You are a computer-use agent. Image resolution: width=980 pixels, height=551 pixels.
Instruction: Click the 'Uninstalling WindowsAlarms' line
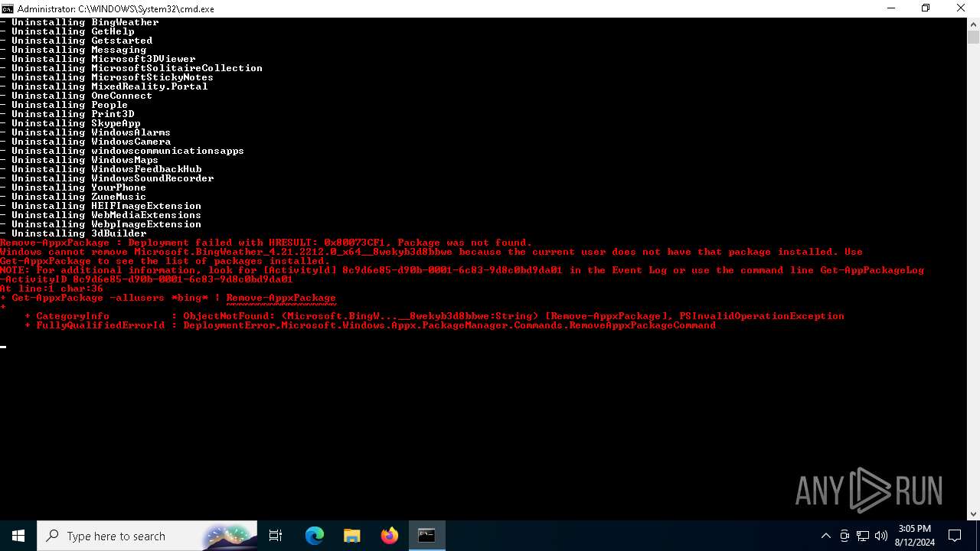click(86, 132)
